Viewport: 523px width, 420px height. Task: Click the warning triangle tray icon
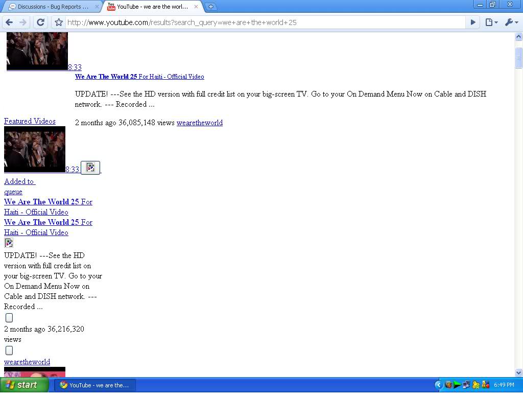point(486,385)
